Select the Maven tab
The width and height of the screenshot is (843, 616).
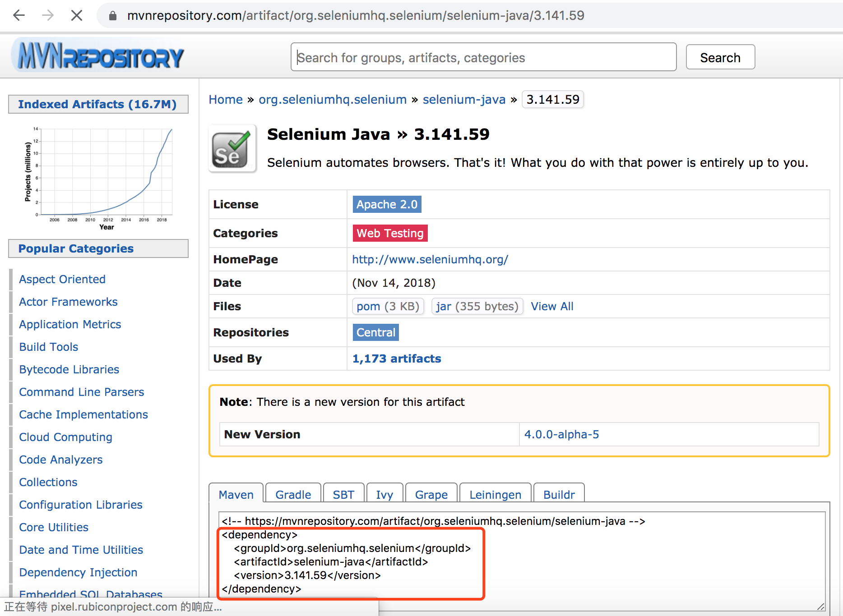[x=236, y=494]
